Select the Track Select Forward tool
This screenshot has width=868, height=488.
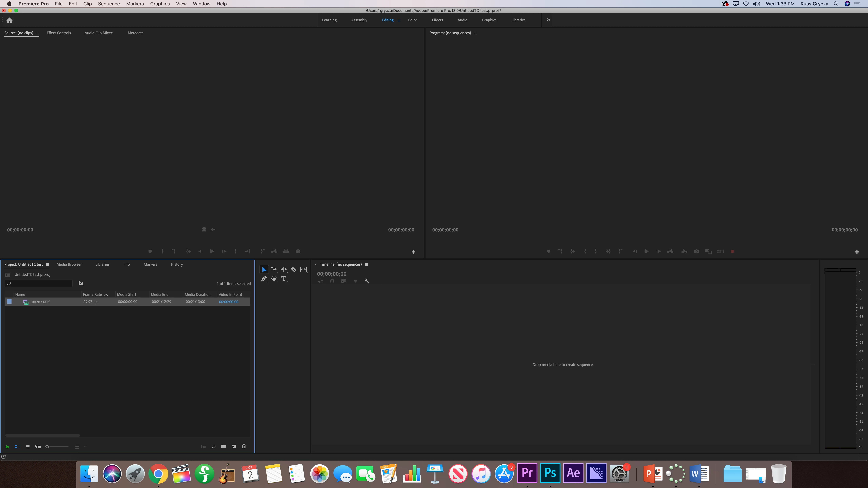click(274, 269)
